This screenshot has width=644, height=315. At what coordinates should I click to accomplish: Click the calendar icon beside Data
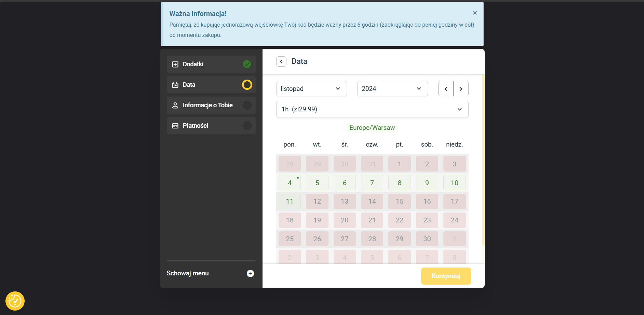pos(175,85)
